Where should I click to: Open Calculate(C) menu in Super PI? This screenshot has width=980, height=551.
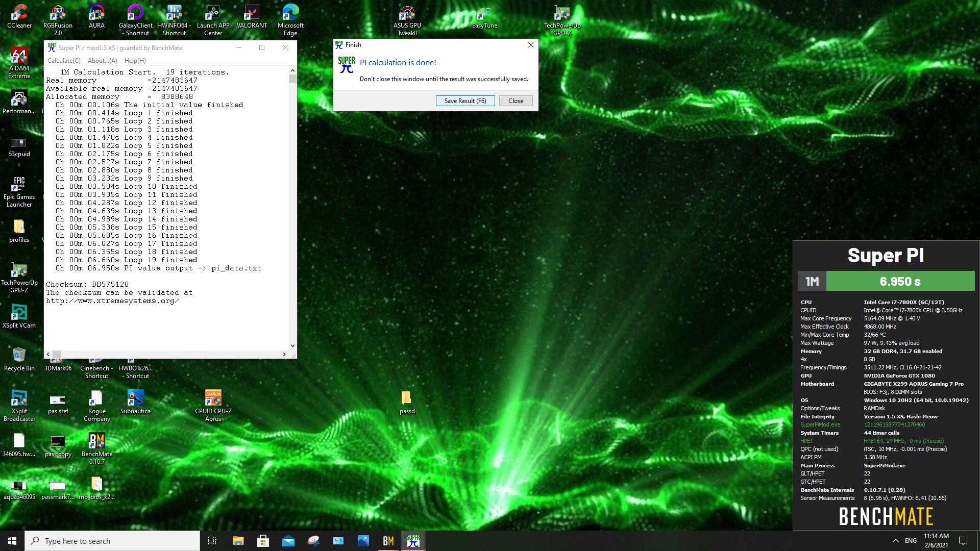coord(64,60)
